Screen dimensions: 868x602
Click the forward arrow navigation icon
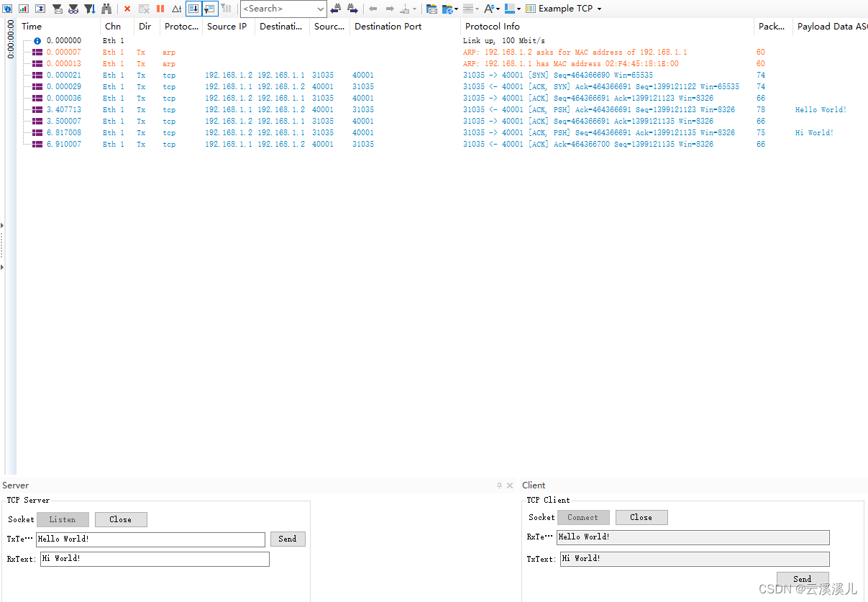(390, 9)
